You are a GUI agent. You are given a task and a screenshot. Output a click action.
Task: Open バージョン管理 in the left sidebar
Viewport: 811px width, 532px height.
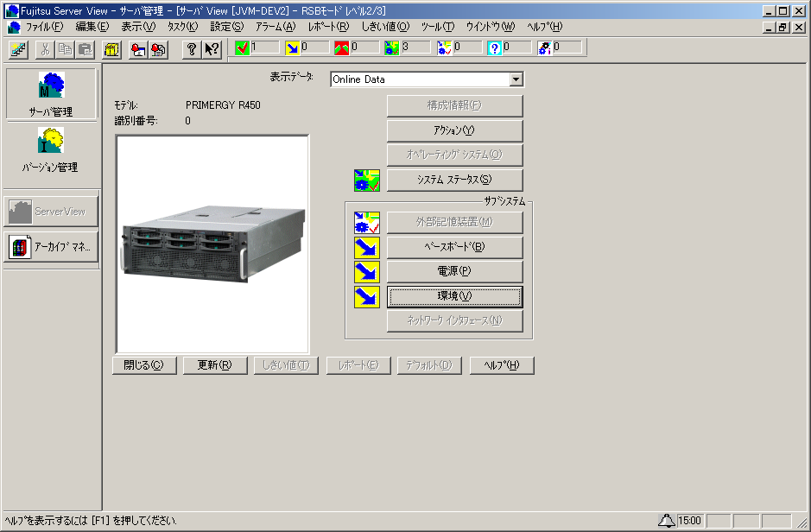[x=51, y=150]
